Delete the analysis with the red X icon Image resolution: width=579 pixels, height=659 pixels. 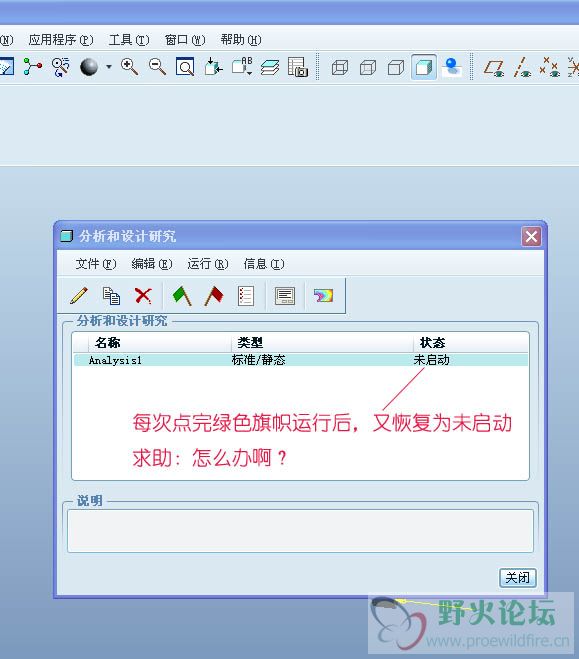pos(143,295)
